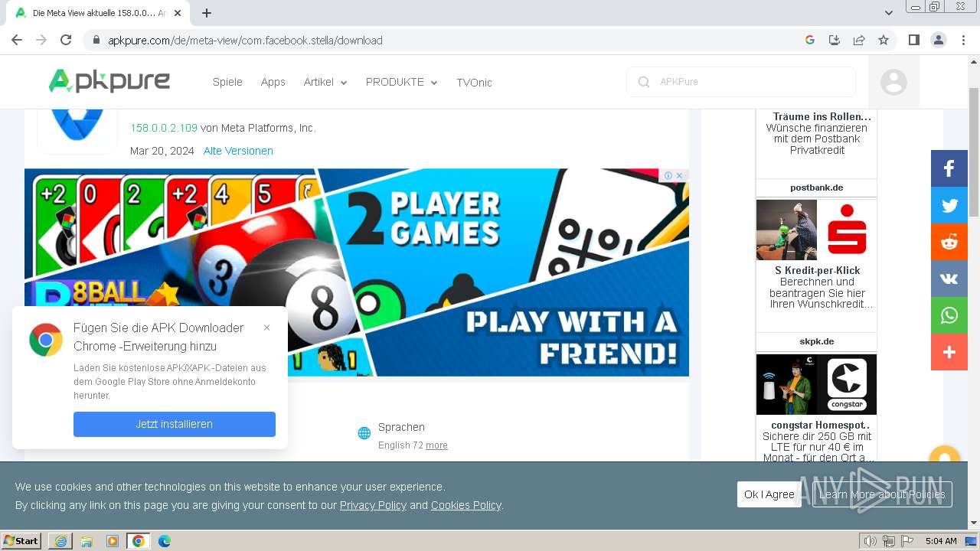Share on VK
980x551 pixels.
tap(949, 279)
